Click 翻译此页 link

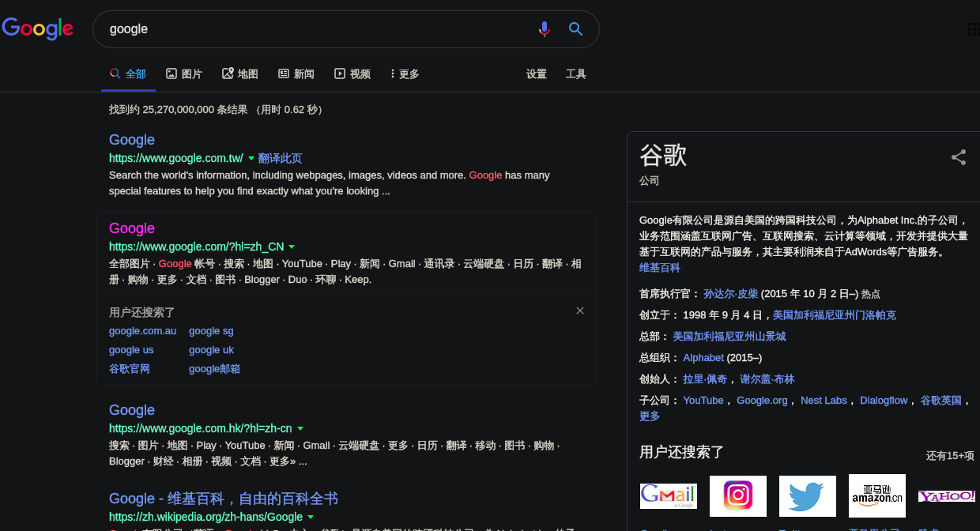[x=281, y=158]
